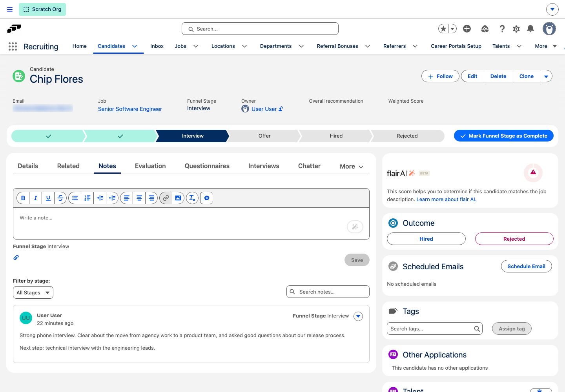The width and height of the screenshot is (565, 392).
Task: Click the AI magic wand button in note box
Action: coord(355,227)
